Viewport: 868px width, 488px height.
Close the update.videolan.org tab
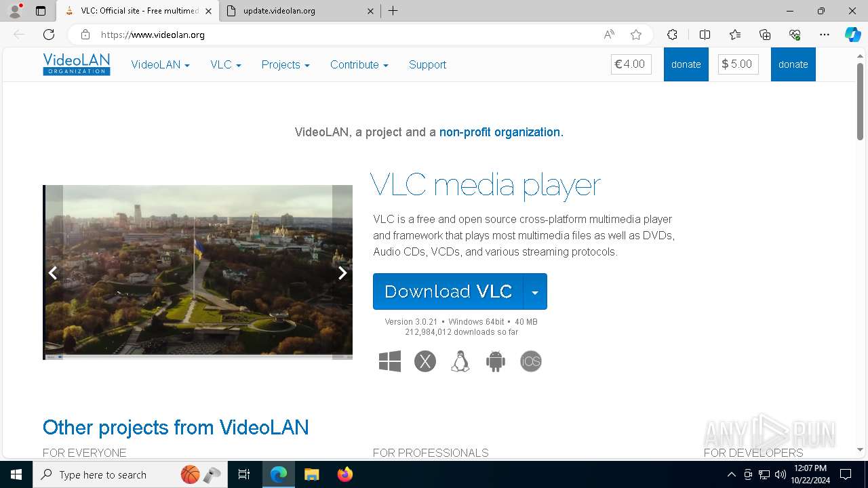[x=370, y=11]
